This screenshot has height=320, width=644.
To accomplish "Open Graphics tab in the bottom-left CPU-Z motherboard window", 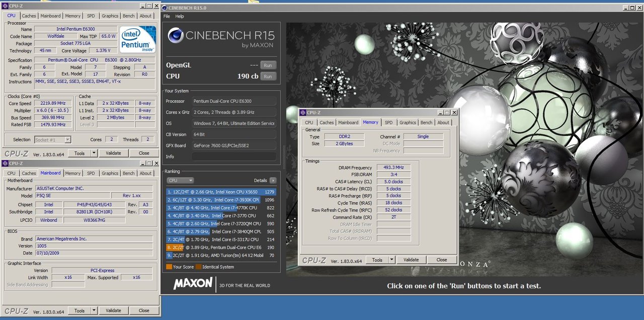I will tap(110, 173).
